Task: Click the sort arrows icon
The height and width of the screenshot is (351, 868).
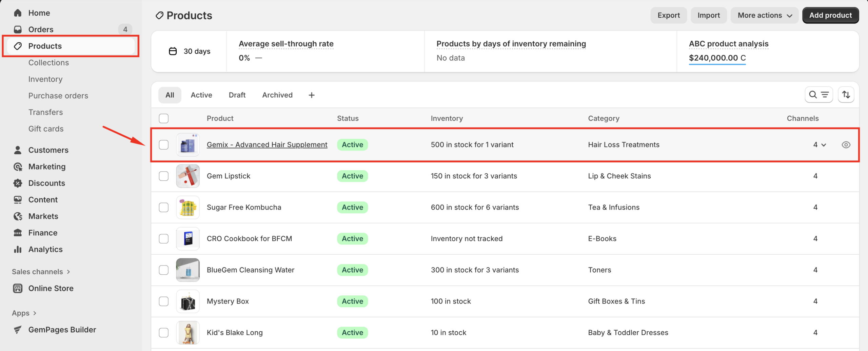Action: click(846, 95)
